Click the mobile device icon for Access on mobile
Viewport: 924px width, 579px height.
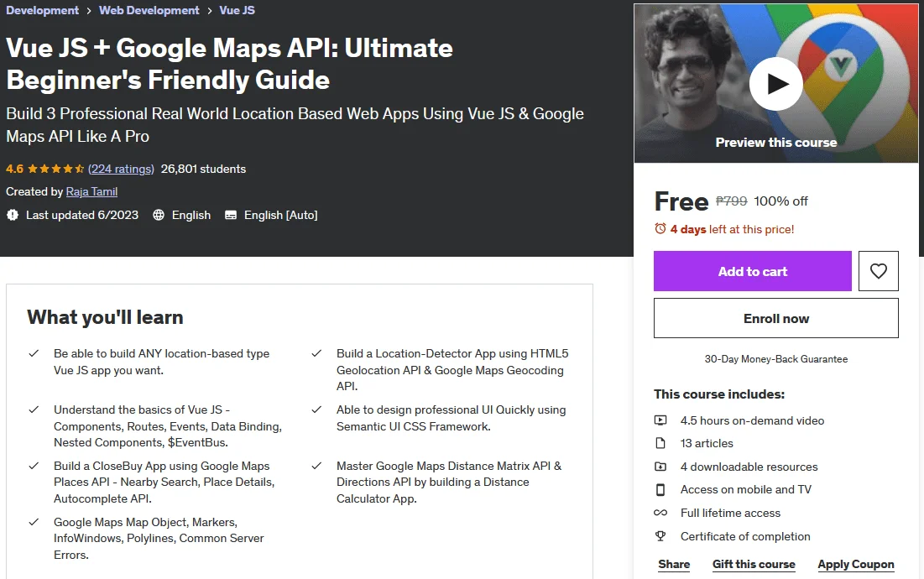click(x=660, y=489)
